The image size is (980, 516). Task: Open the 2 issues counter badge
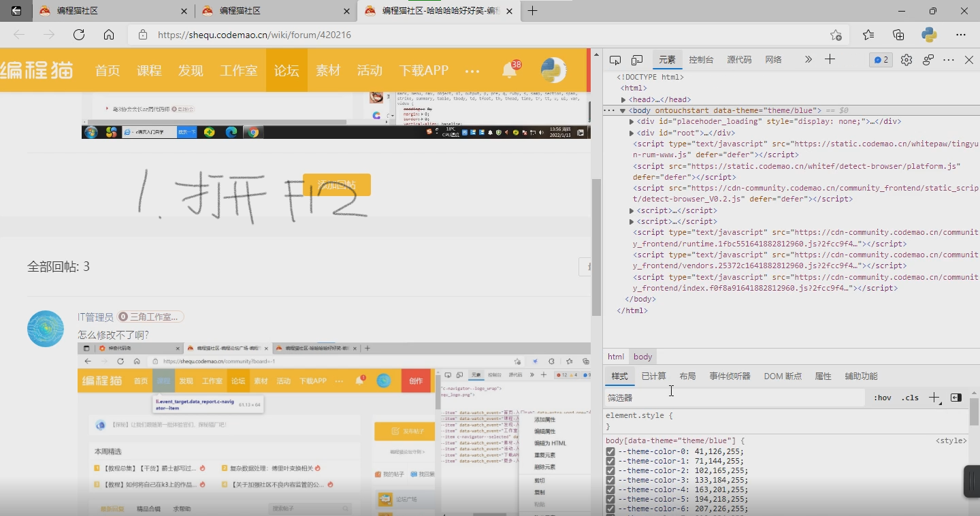881,60
